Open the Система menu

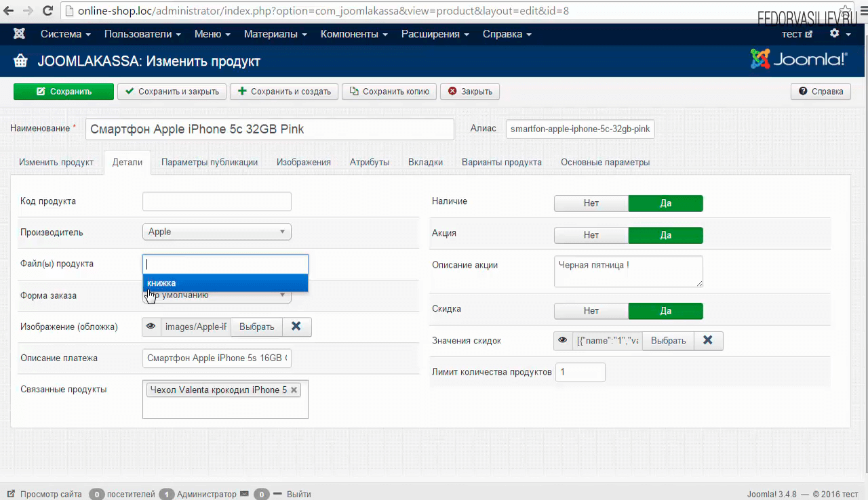tap(66, 34)
